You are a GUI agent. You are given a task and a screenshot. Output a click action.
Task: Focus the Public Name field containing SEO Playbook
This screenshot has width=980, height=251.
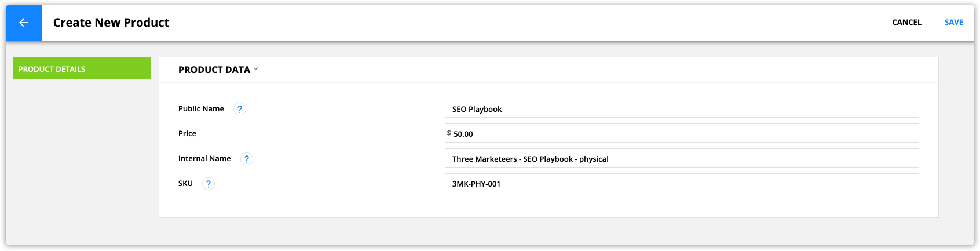(x=682, y=108)
